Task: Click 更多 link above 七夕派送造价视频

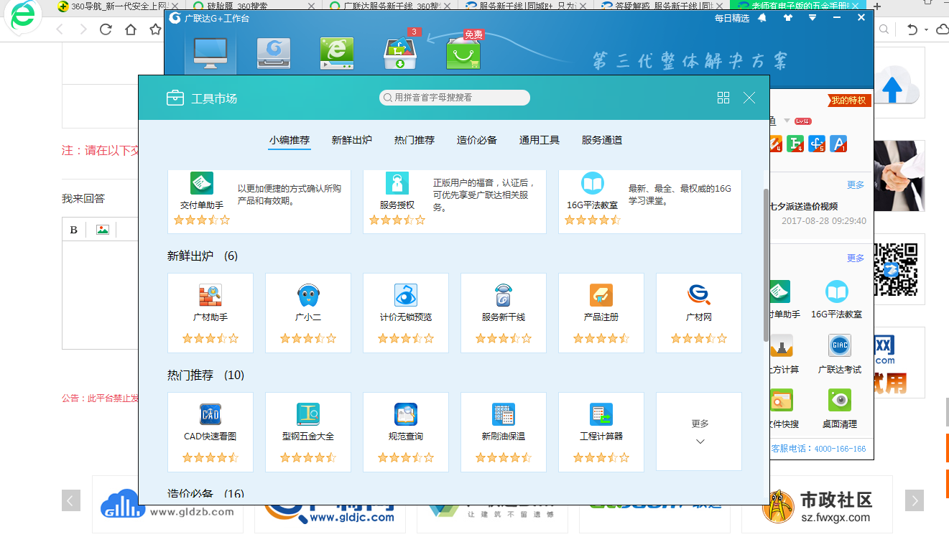Action: point(856,185)
